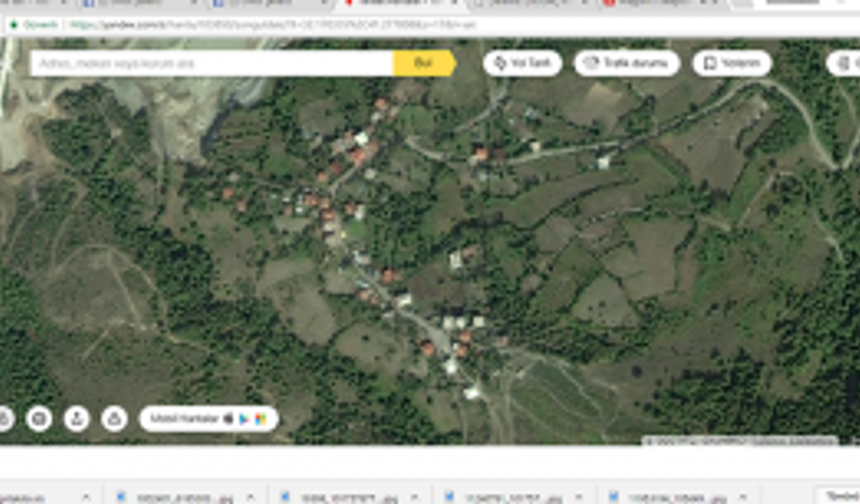Expand options of the fourth jpg download
860x504 pixels.
tap(743, 497)
